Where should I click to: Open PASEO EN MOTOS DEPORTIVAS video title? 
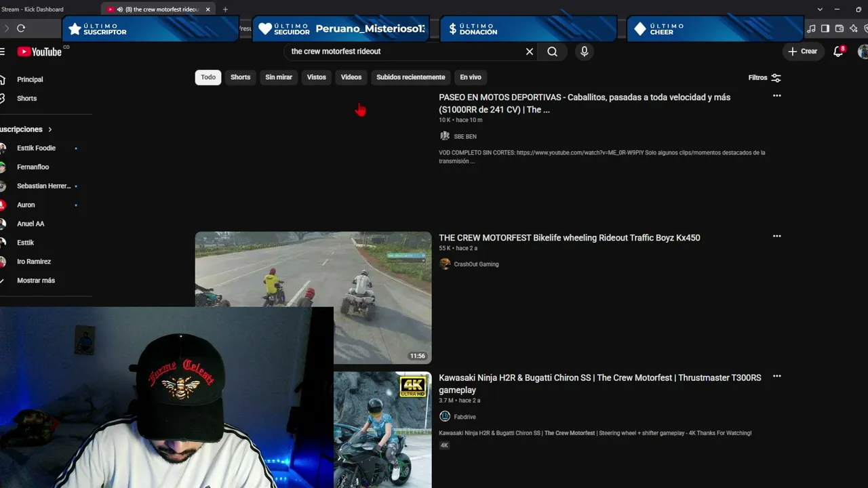[x=585, y=104]
